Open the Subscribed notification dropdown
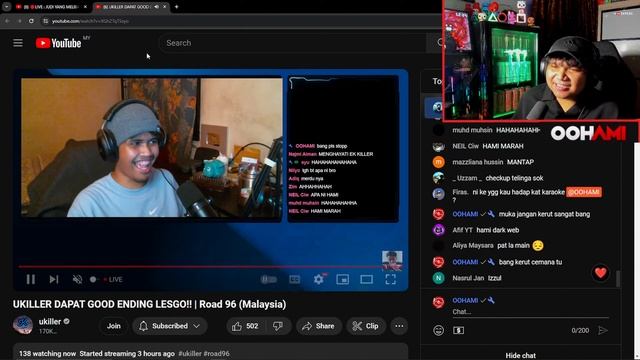The height and width of the screenshot is (360, 640). click(x=170, y=326)
